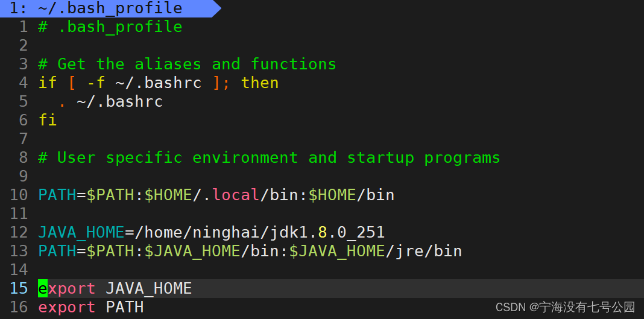Click line number 7 in the gutter
This screenshot has height=319, width=644.
[24, 139]
